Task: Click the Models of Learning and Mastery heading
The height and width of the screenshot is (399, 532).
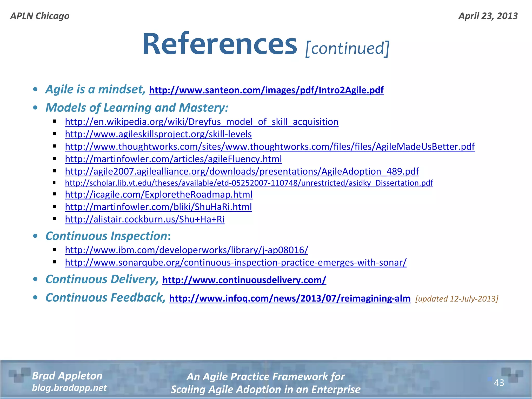Action: [x=137, y=108]
